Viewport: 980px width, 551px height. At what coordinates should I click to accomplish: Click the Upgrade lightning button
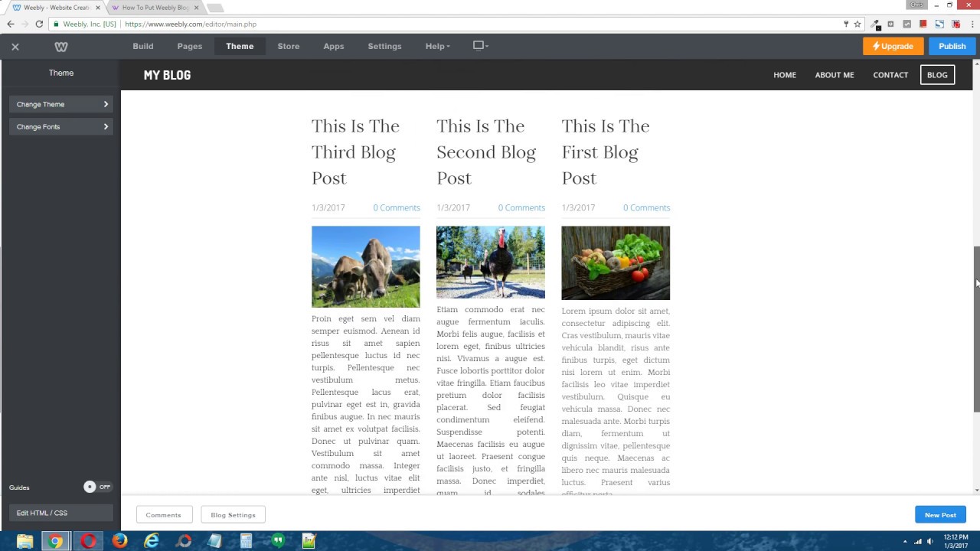(893, 46)
